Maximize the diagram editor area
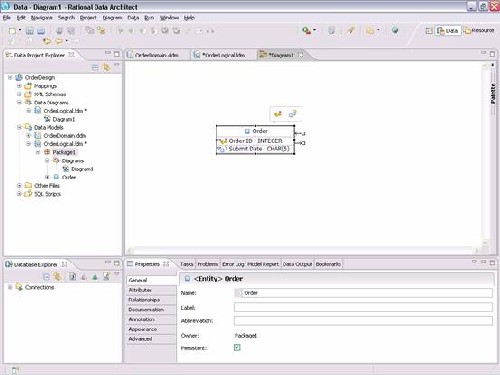 [492, 54]
